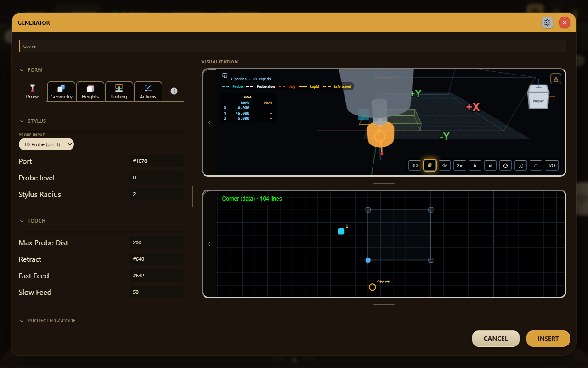Show the form info icon
Screen dimensions: 588x368
(174, 91)
